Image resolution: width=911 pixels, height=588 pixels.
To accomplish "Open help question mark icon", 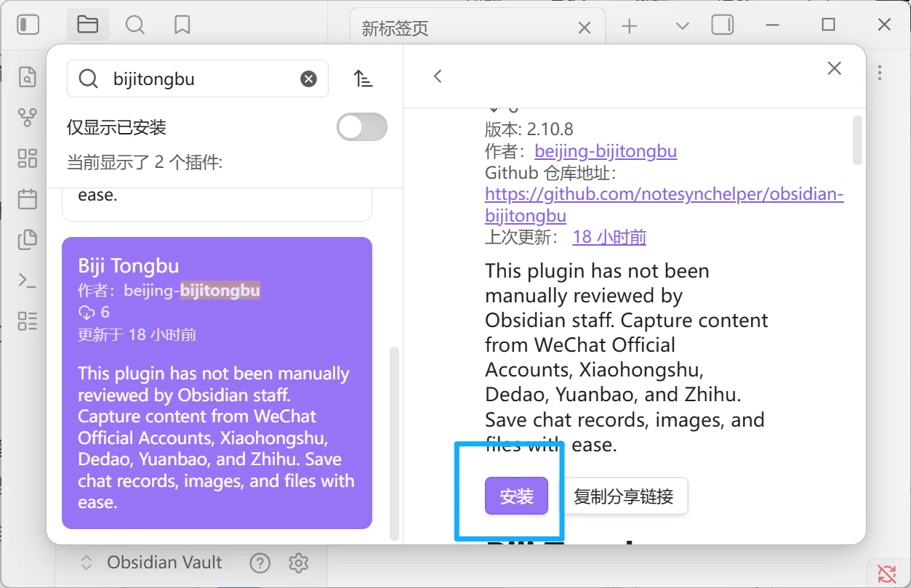I will [x=260, y=563].
